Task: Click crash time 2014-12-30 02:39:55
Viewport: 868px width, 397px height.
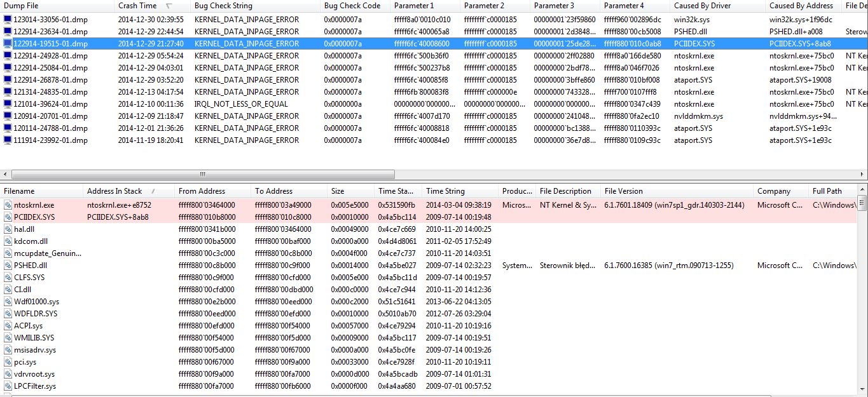Action: pyautogui.click(x=151, y=20)
